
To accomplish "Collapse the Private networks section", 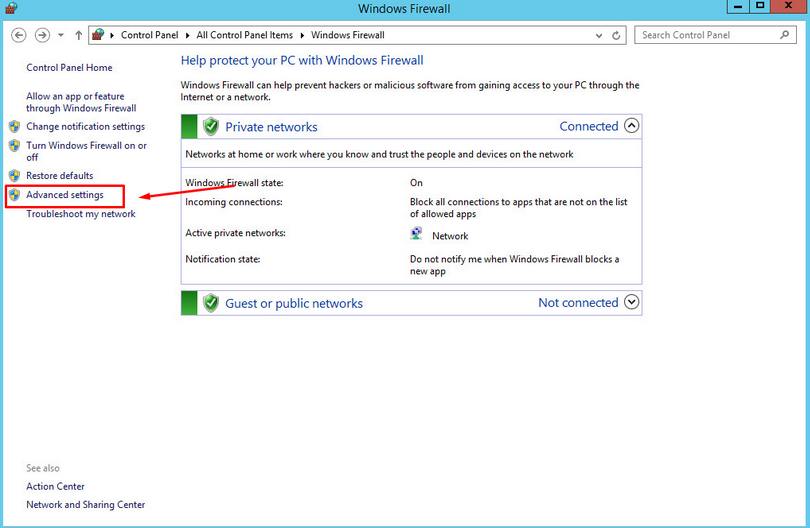I will click(630, 126).
